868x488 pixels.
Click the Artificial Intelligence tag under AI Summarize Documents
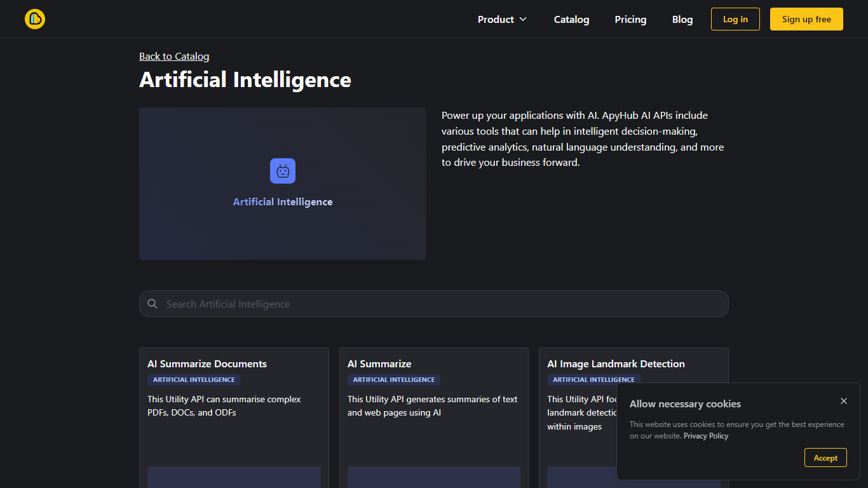[194, 380]
